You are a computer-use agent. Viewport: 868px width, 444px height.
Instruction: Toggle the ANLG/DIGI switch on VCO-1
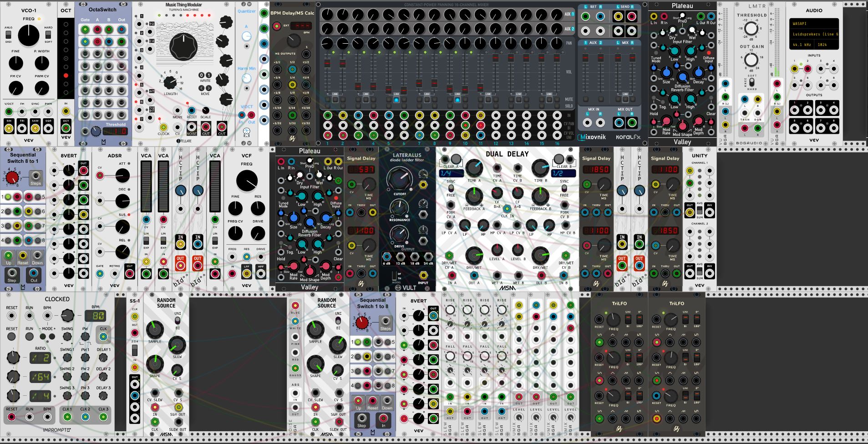click(x=9, y=35)
